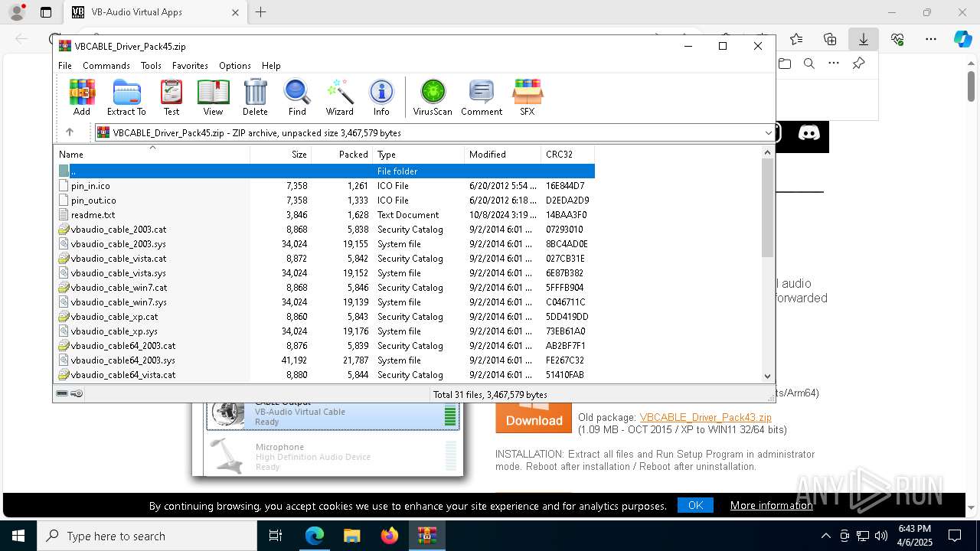Open the notification center icon
The image size is (980, 551).
click(955, 536)
